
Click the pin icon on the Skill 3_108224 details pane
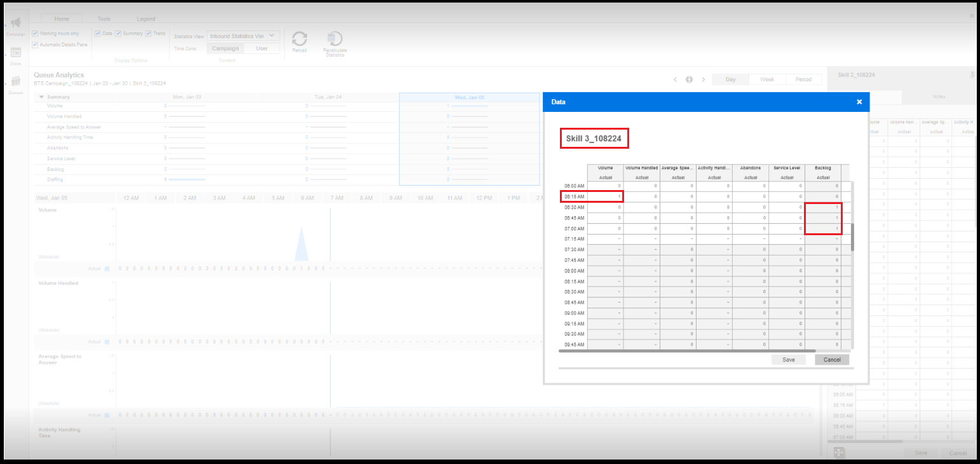coord(972,74)
